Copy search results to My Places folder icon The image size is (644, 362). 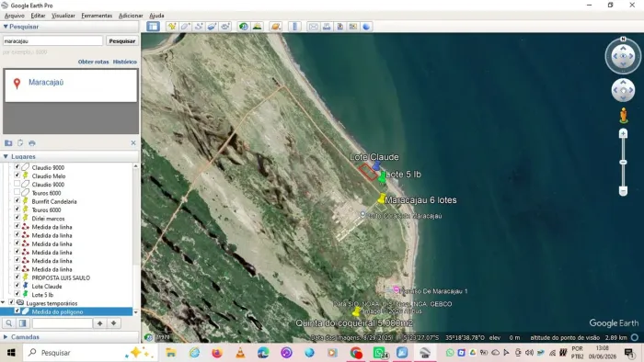point(8,143)
